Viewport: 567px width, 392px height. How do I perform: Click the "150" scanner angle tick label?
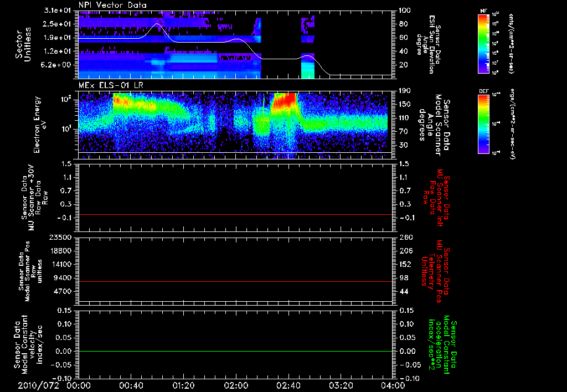pyautogui.click(x=405, y=104)
